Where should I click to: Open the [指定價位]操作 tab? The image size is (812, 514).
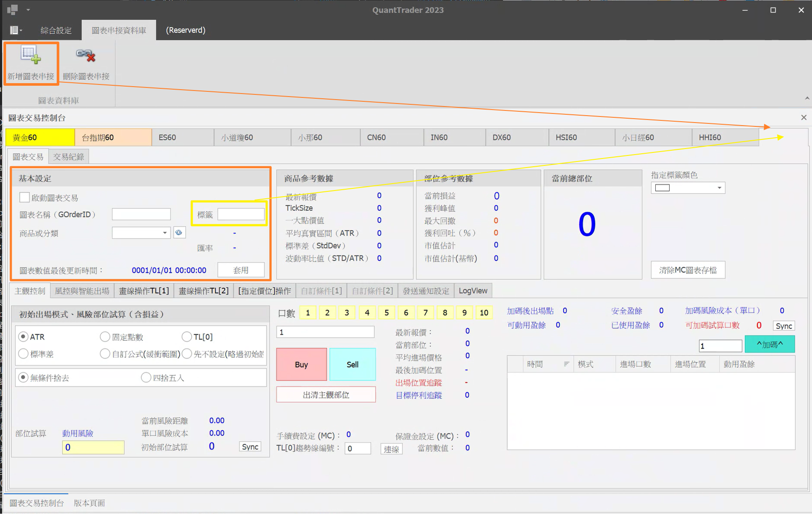(264, 291)
